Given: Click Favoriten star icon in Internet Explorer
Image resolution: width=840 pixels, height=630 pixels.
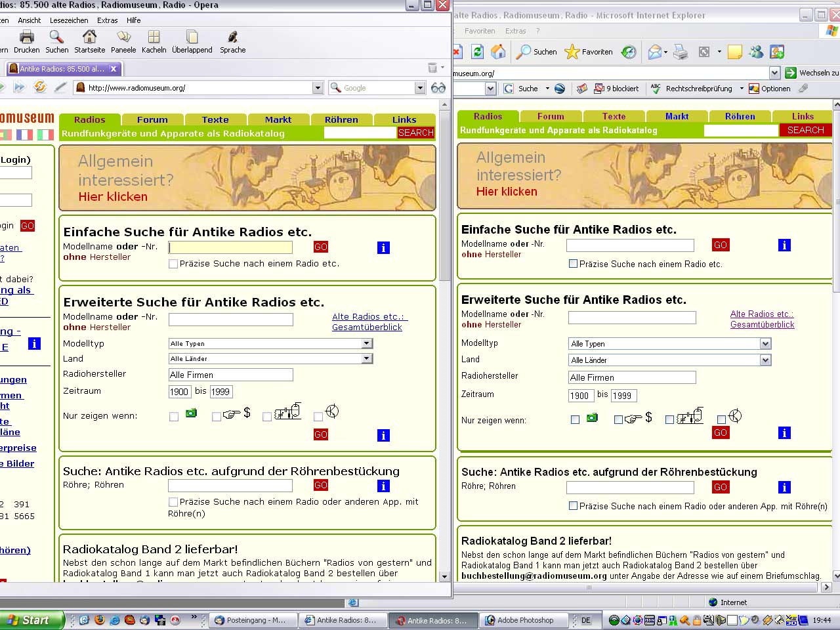Looking at the screenshot, I should pos(572,52).
